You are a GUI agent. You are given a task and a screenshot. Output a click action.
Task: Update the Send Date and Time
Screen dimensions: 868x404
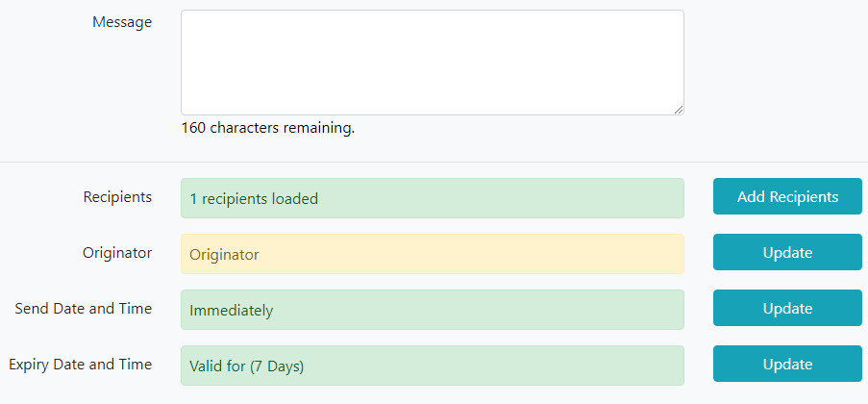point(787,308)
